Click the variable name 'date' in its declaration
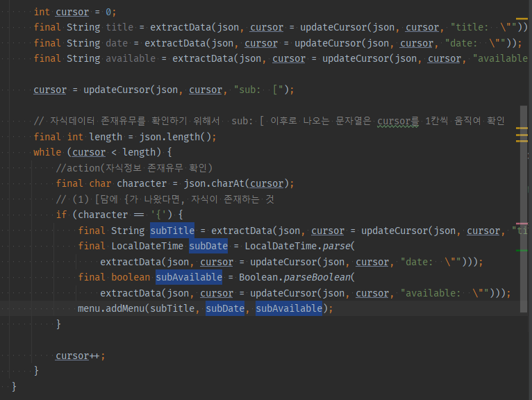Screen dimensions: 532x400 click(117, 43)
